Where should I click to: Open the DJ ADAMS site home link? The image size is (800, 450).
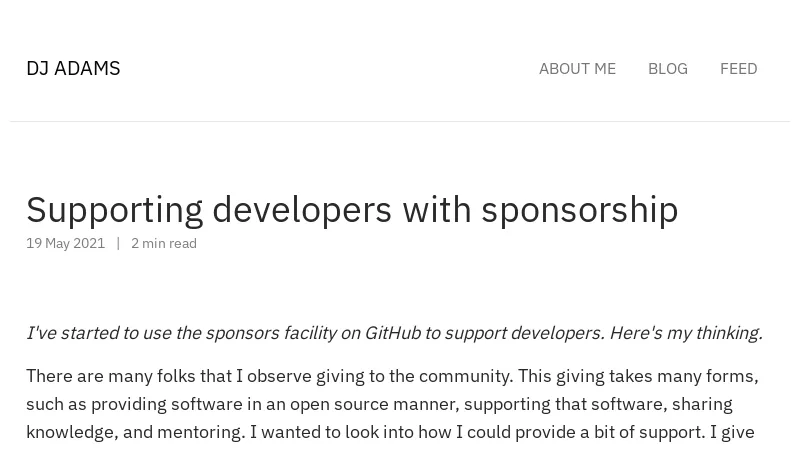pos(73,68)
